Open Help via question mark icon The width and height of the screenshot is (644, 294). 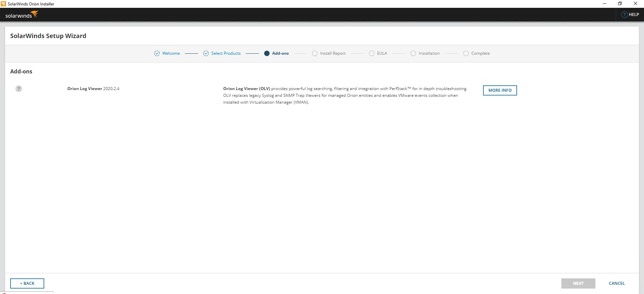(x=624, y=15)
